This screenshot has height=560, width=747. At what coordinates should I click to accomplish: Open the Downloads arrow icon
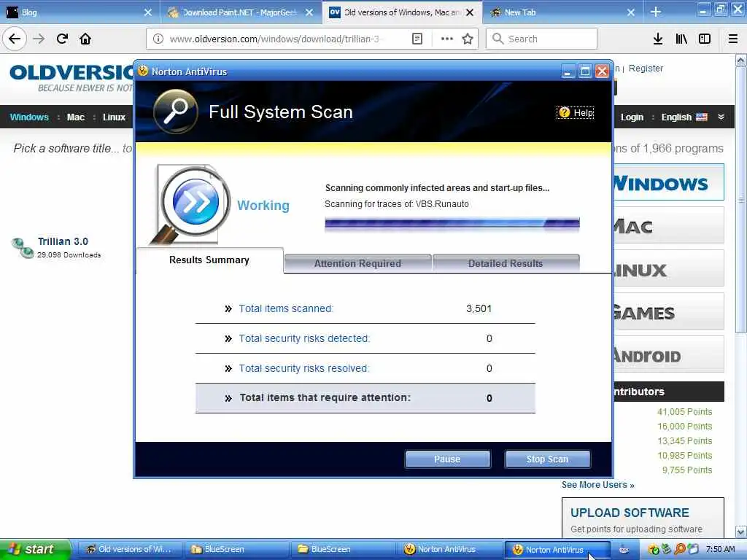pos(658,39)
